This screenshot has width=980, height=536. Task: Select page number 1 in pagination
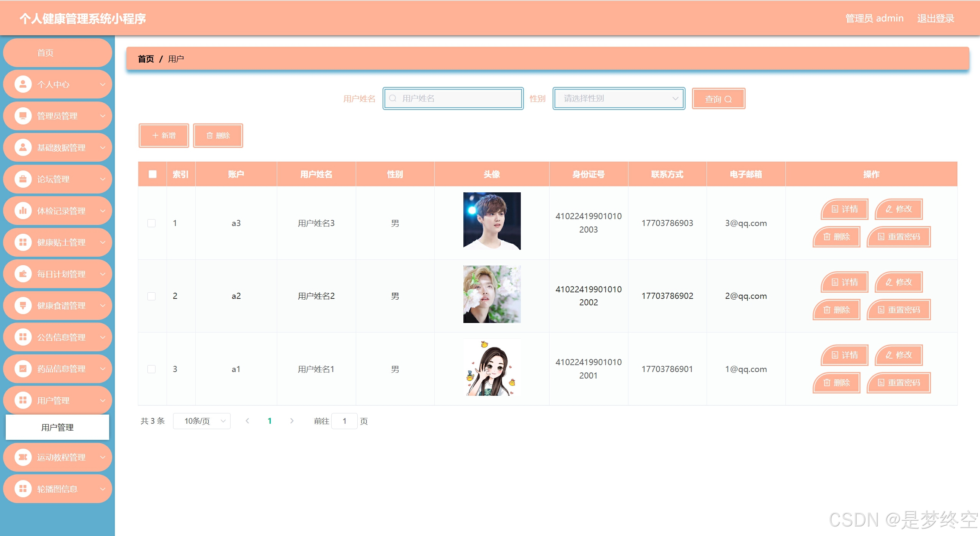[270, 421]
